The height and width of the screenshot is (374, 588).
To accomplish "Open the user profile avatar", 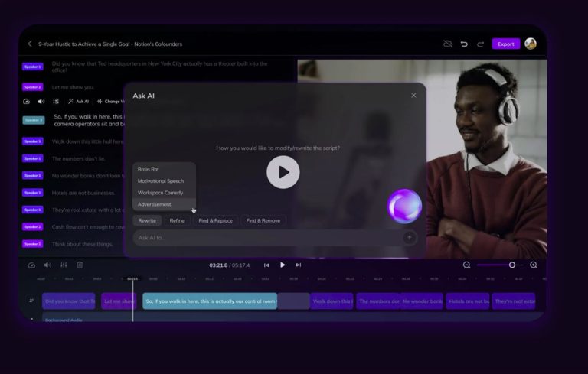I will pyautogui.click(x=531, y=44).
